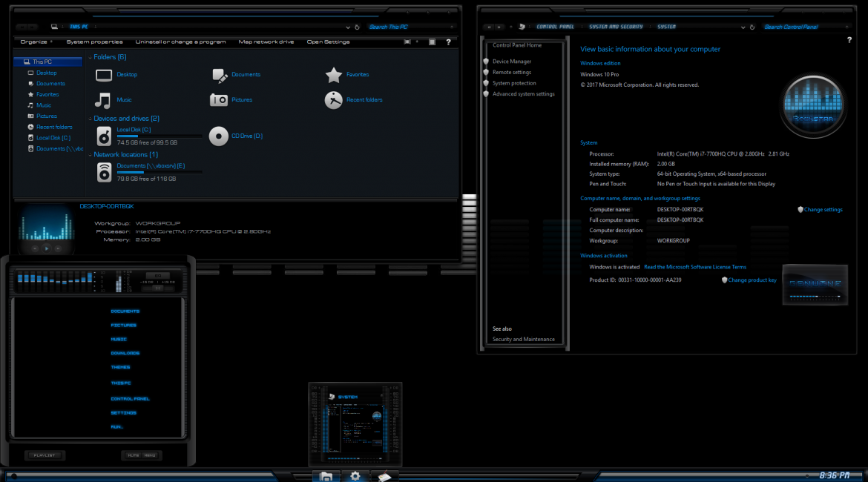Click the preview pane icon in This PC toolbar
The width and height of the screenshot is (868, 482).
(433, 42)
